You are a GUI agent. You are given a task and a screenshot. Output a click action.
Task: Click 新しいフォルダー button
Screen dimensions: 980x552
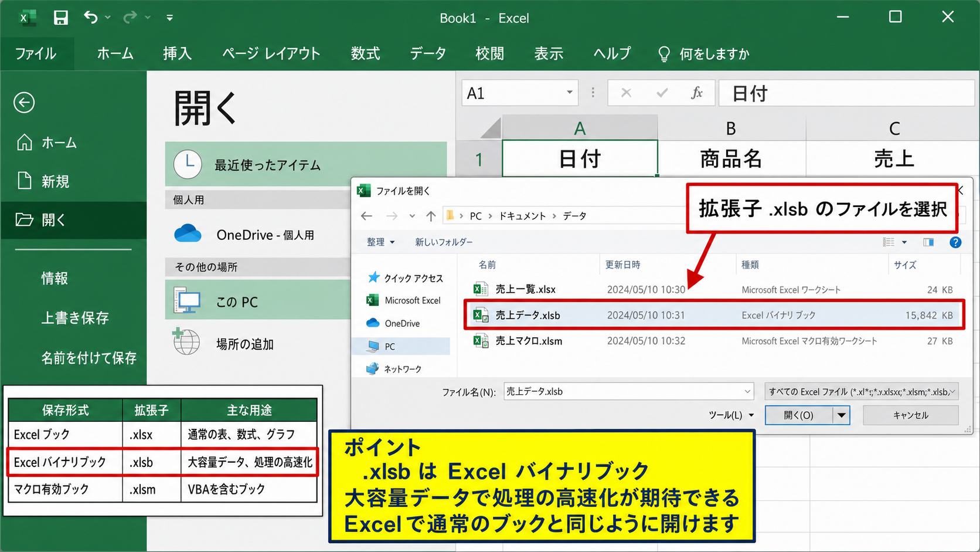tap(444, 242)
